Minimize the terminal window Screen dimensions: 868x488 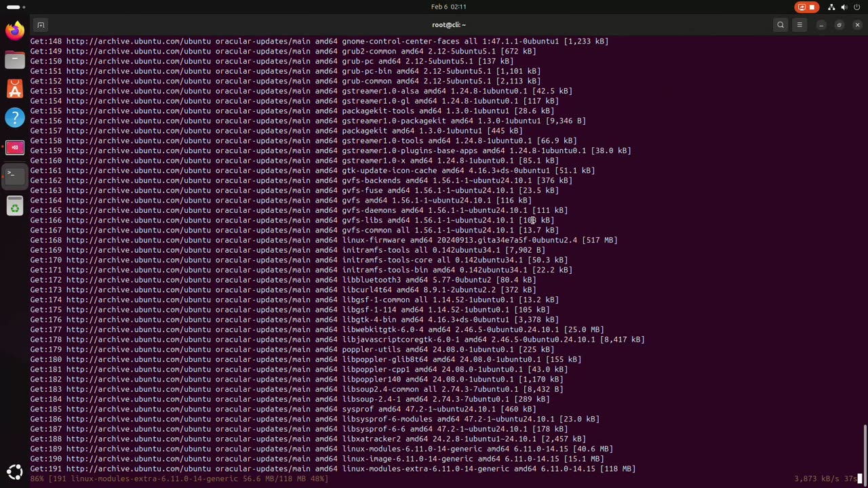[821, 25]
